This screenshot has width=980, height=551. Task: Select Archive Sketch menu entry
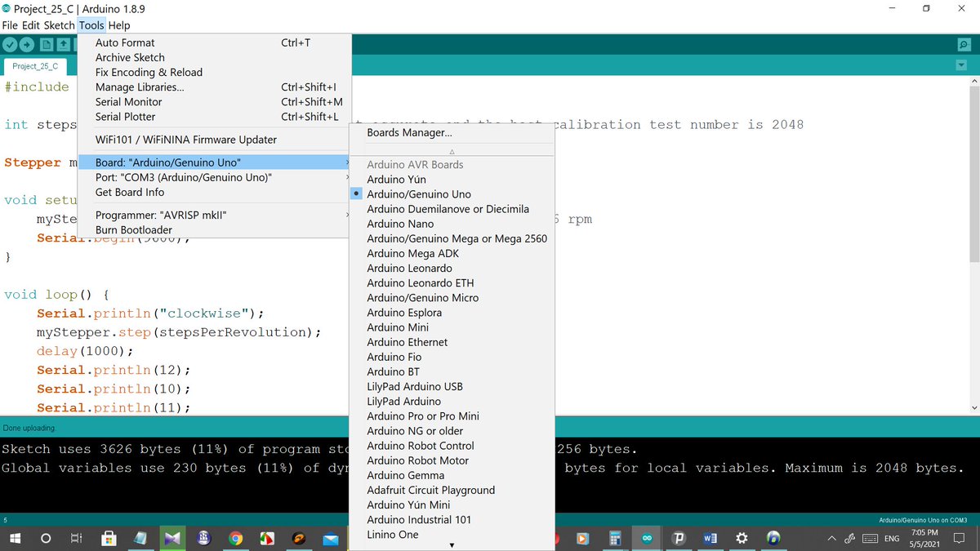click(215, 57)
